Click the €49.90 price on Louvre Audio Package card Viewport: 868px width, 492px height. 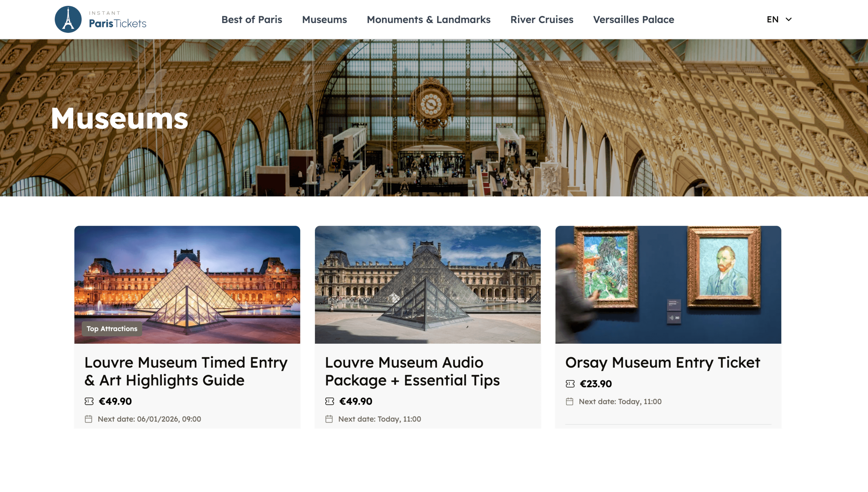(x=356, y=401)
